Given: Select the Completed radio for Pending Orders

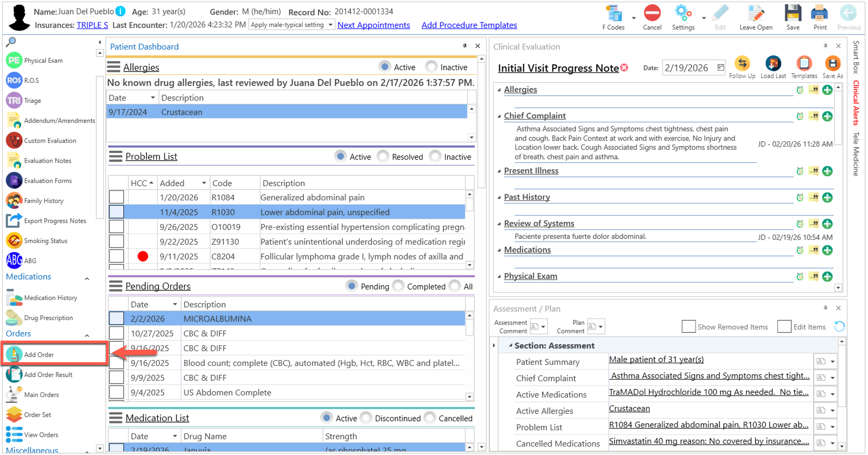Looking at the screenshot, I should [x=398, y=286].
